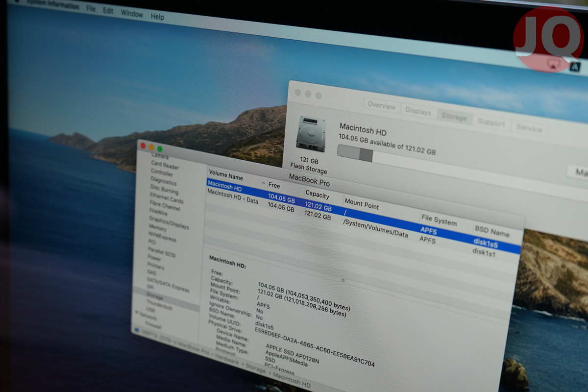Click the APPLE SSD AP0128N device name
Viewport: 588px width, 392px height.
click(292, 353)
